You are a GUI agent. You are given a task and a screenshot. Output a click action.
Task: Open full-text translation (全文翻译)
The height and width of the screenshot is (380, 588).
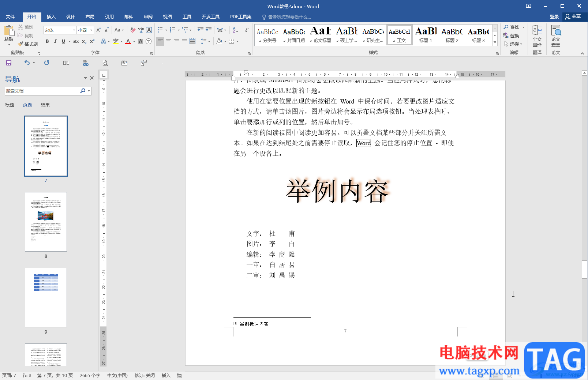coord(537,36)
